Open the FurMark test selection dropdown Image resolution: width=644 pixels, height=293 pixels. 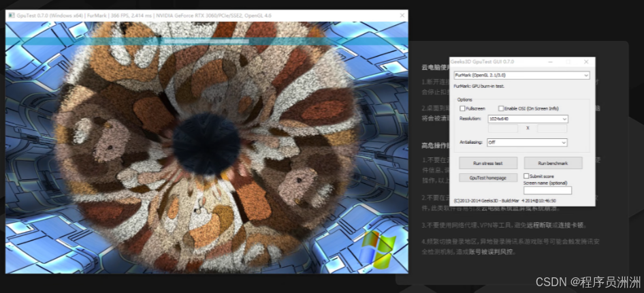[521, 75]
